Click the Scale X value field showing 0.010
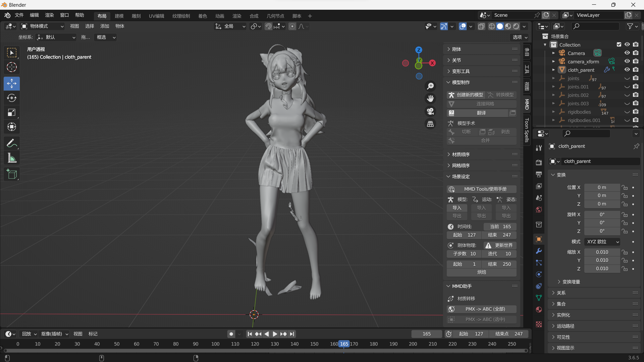This screenshot has width=644, height=362. (x=602, y=252)
